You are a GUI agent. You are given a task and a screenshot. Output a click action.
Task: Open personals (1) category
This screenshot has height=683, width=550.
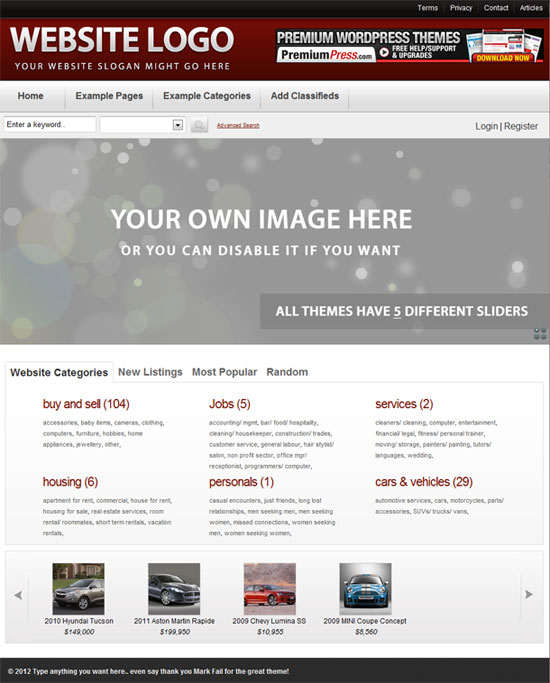pyautogui.click(x=241, y=482)
